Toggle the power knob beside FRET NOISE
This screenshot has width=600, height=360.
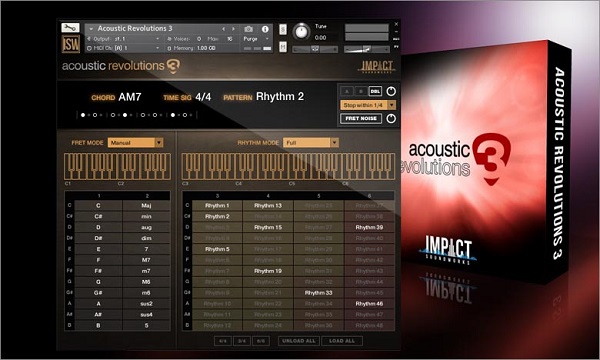(x=391, y=119)
